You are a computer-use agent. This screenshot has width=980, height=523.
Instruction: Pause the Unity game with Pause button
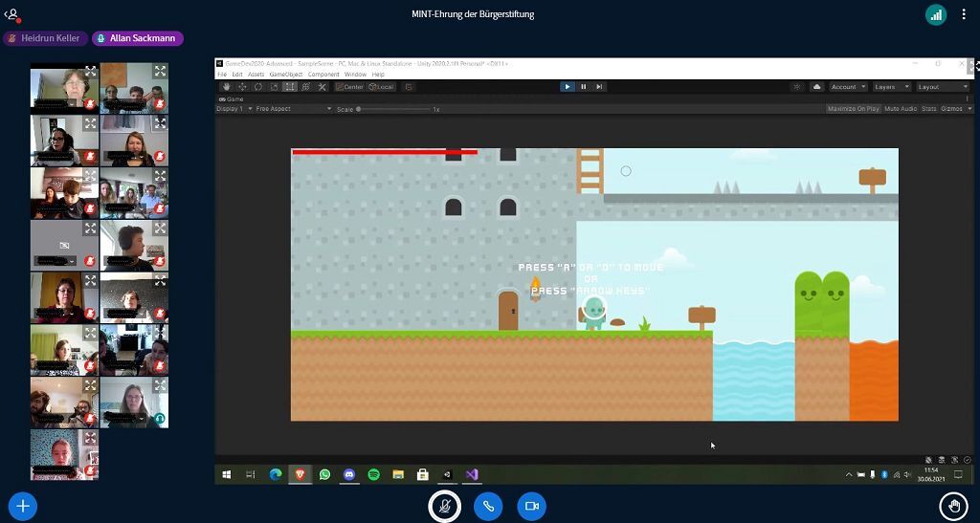[583, 87]
